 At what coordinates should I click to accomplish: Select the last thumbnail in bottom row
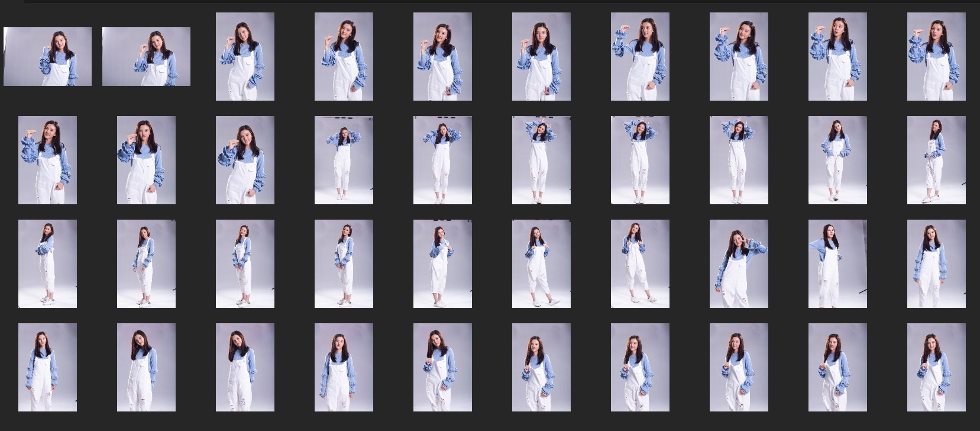click(936, 367)
